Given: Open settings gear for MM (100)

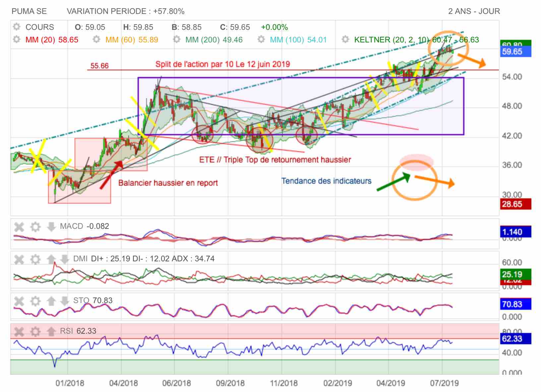Looking at the screenshot, I should (261, 39).
